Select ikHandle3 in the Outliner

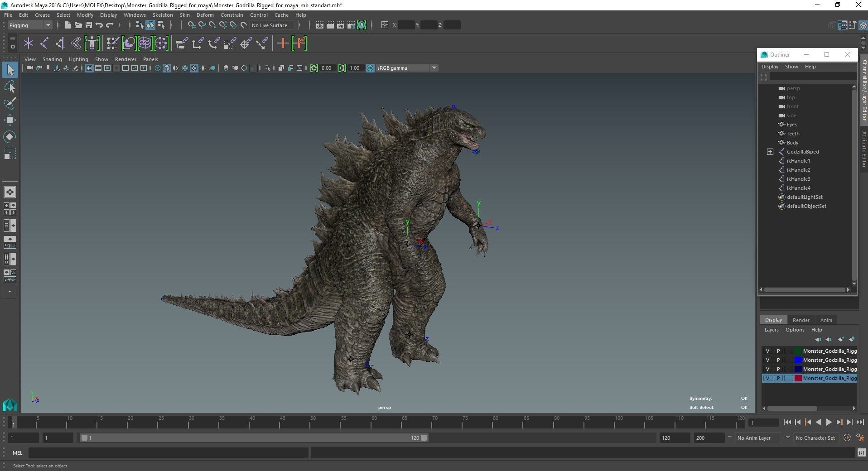pyautogui.click(x=798, y=179)
